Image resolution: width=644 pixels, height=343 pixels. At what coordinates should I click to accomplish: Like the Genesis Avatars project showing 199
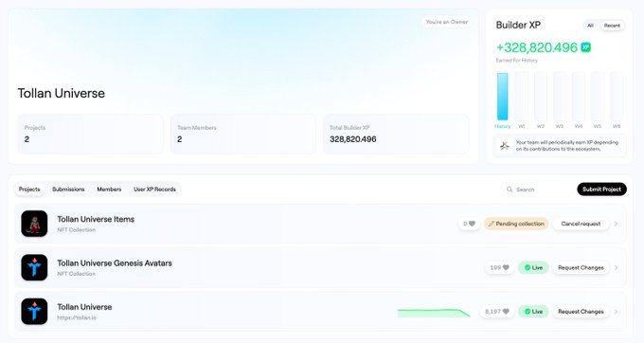coord(499,267)
